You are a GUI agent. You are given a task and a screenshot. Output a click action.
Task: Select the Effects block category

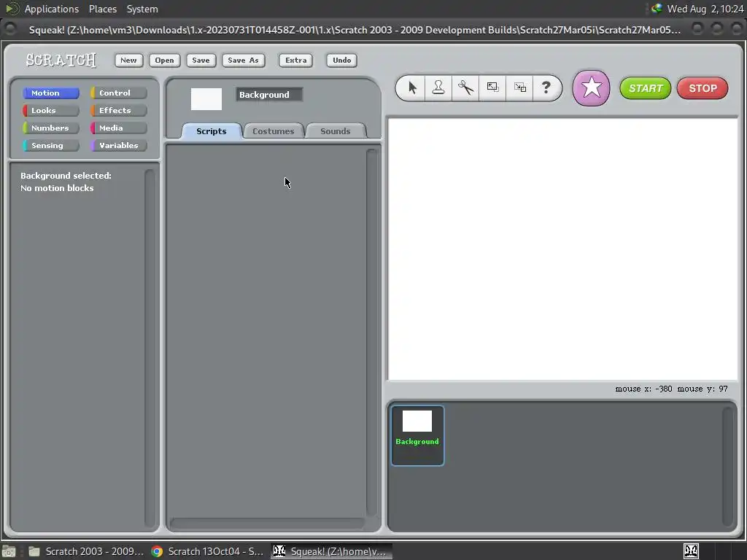pyautogui.click(x=119, y=111)
